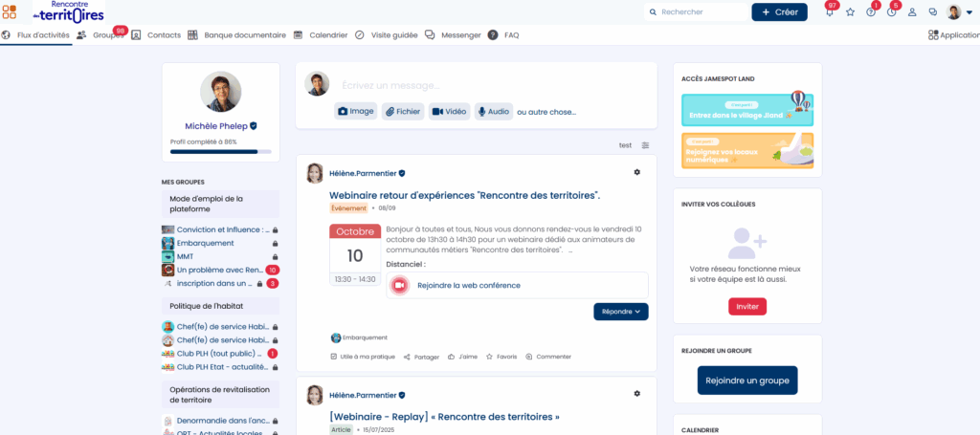Click the favorites star in top bar
Screen dimensions: 980x435
(850, 12)
